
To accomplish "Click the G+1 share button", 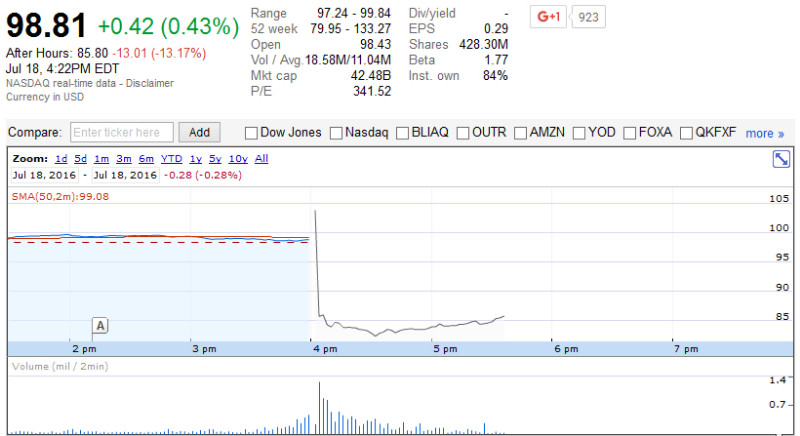I will coord(548,17).
